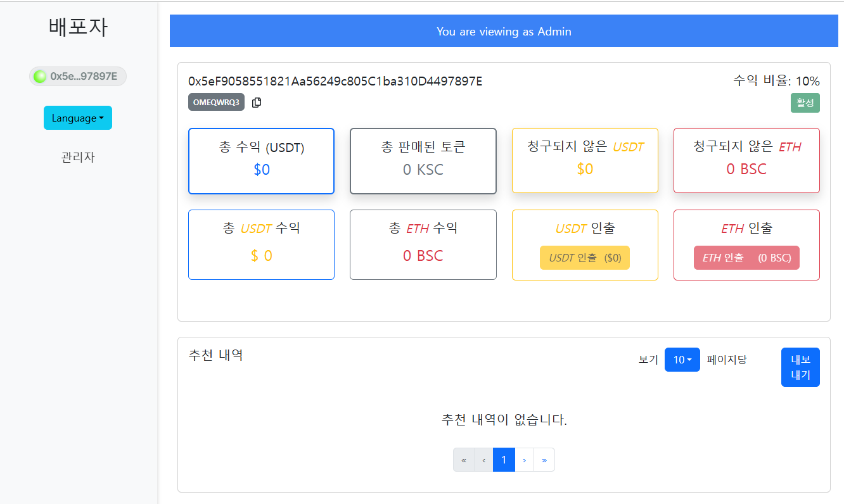The image size is (844, 504).
Task: Click the OMEQWRQ3 code badge
Action: (216, 101)
